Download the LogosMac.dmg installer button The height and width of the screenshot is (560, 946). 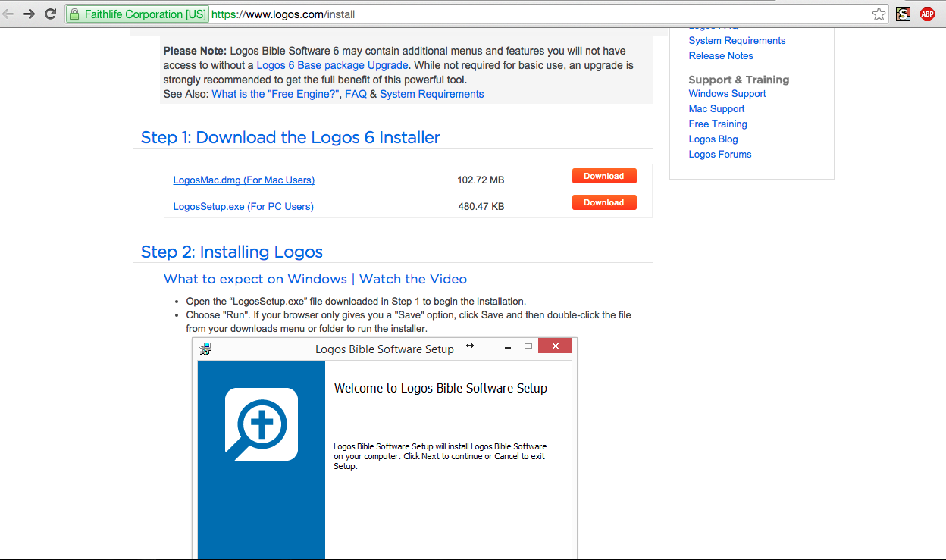click(604, 176)
